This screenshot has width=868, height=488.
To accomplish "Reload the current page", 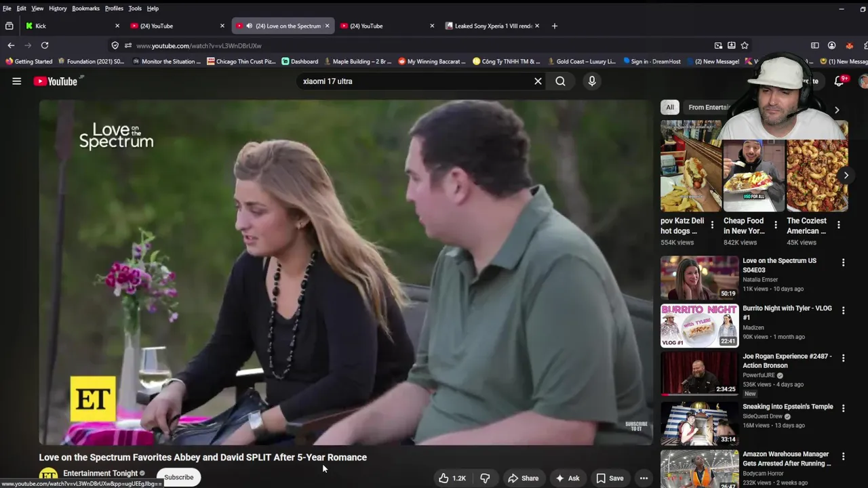I will pos(45,45).
